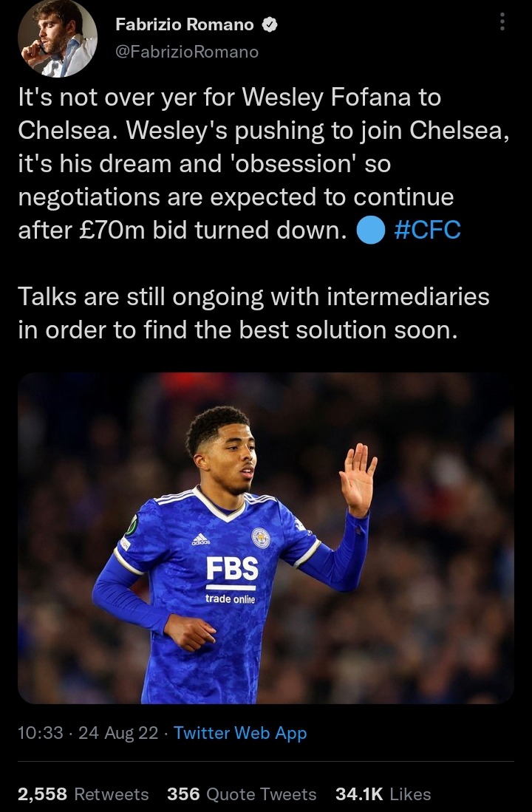View the 2,558 Retweets list
This screenshot has width=532, height=812.
click(83, 794)
